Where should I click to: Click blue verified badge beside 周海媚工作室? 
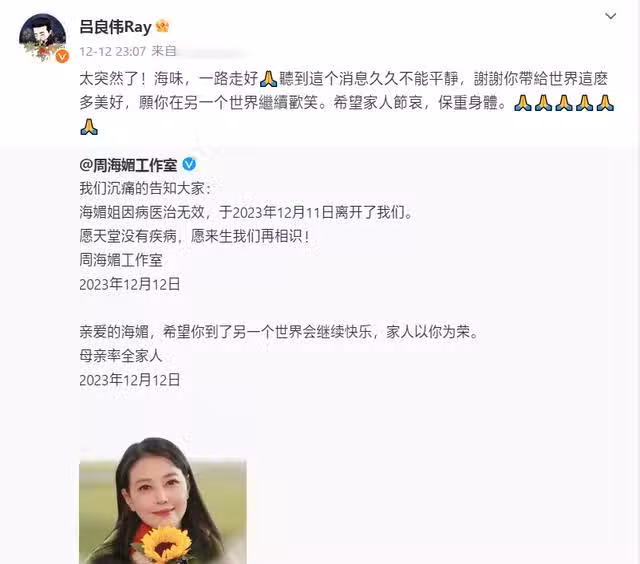click(x=189, y=164)
